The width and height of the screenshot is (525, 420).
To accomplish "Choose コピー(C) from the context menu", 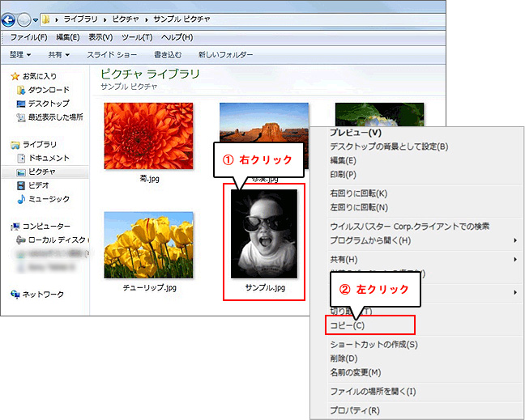I will 348,325.
